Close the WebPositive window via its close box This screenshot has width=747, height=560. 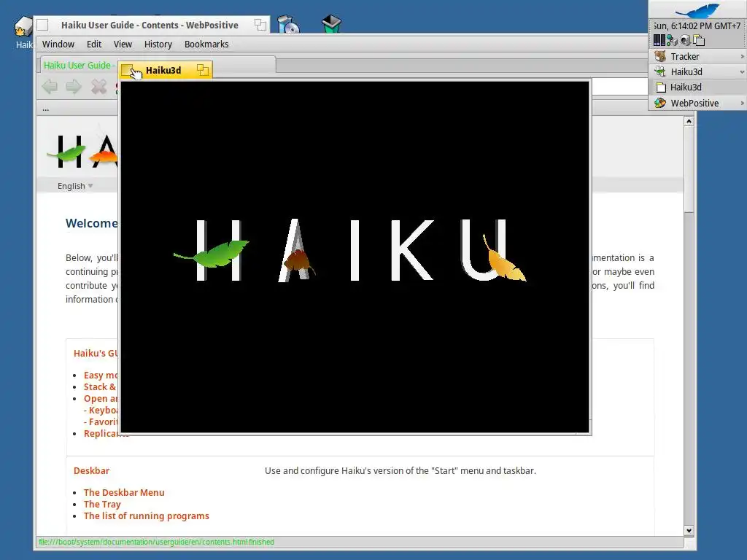(42, 25)
